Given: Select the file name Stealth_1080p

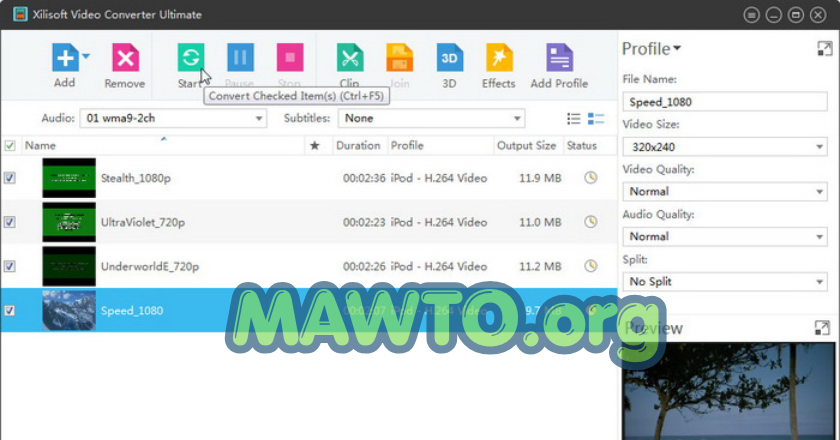Looking at the screenshot, I should point(136,178).
